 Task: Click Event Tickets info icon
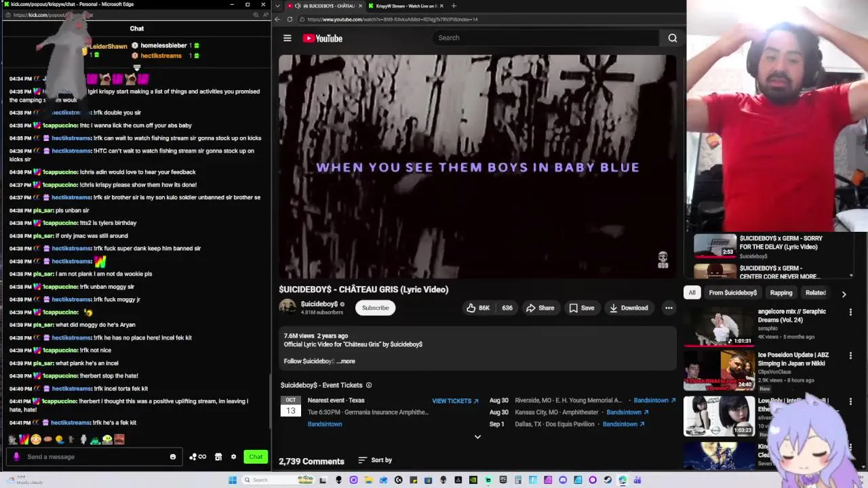point(369,385)
